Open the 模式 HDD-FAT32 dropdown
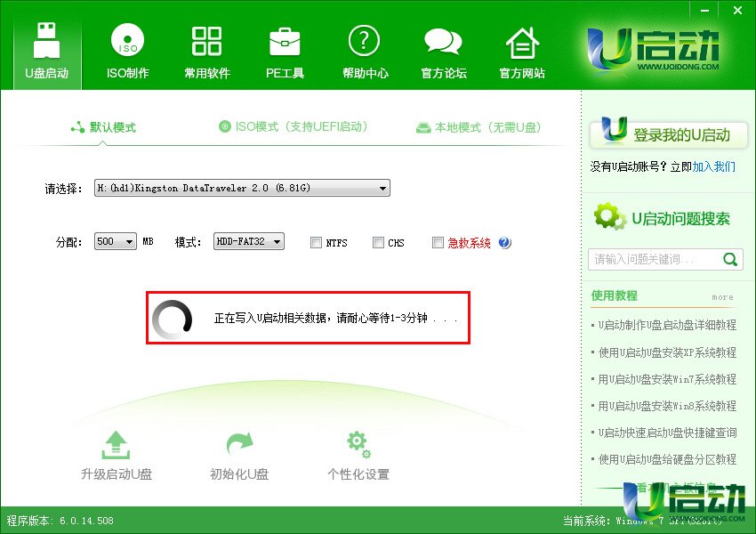Screen dimensions: 756x534 click(249, 241)
